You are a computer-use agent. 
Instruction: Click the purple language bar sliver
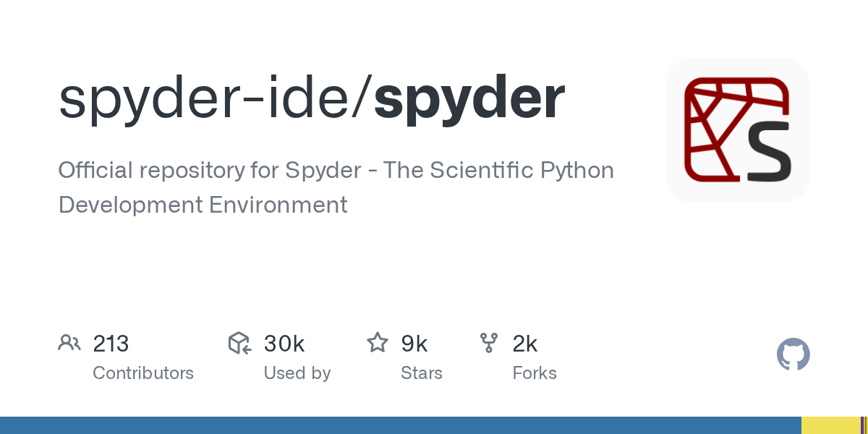pyautogui.click(x=863, y=425)
